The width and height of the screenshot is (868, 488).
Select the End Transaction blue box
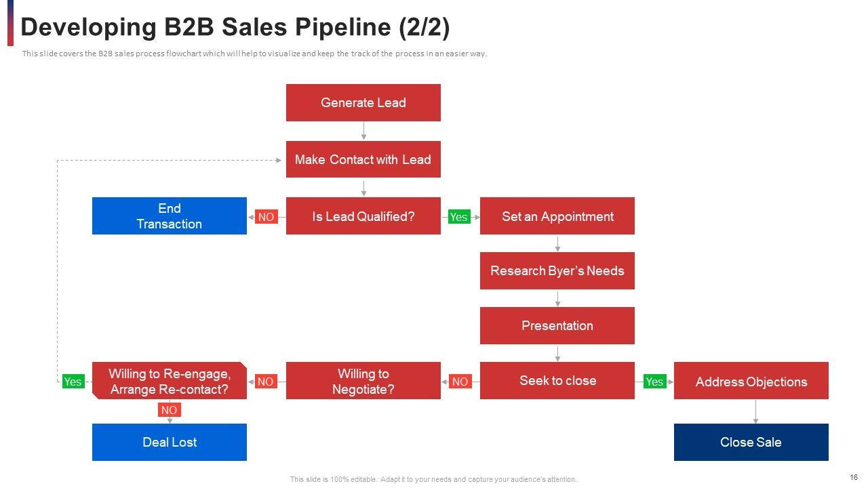tap(169, 216)
